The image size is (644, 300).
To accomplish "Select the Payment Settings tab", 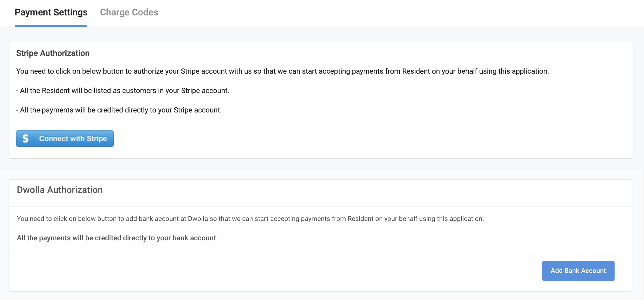I will coord(51,12).
